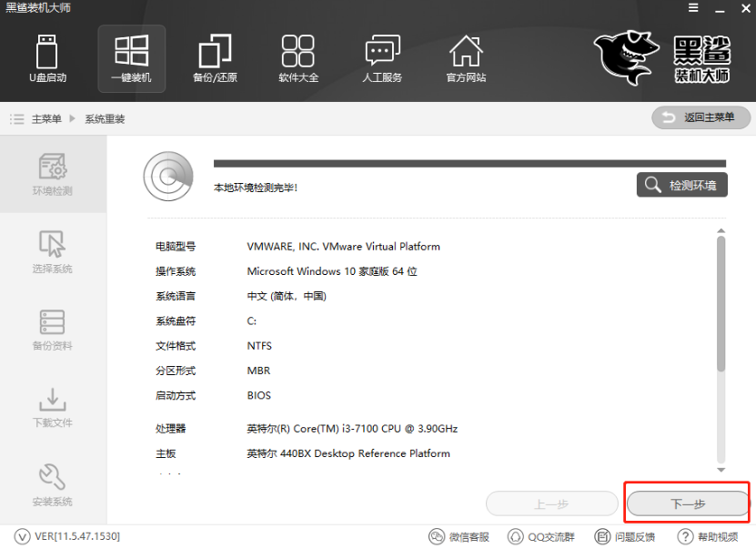Open the 软件大全 software collection
This screenshot has width=756, height=549.
(298, 56)
